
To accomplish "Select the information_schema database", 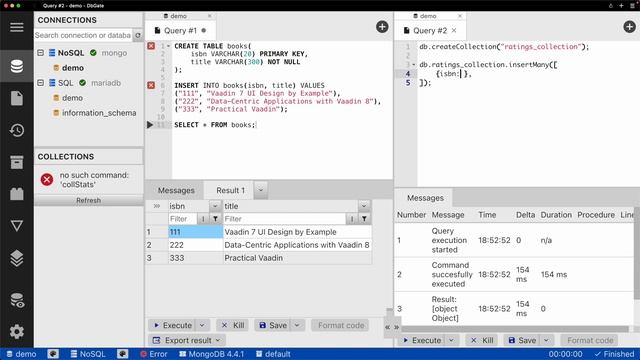I will (x=99, y=113).
